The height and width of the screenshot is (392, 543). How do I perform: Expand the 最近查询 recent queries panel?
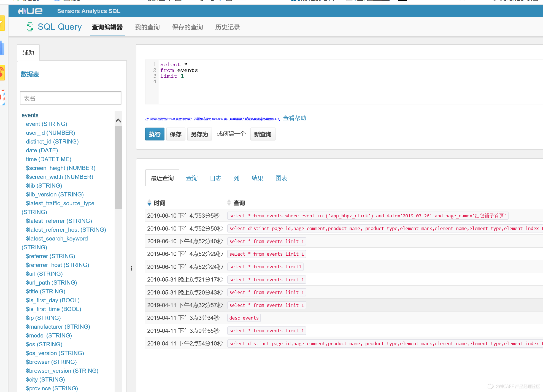[x=162, y=177]
